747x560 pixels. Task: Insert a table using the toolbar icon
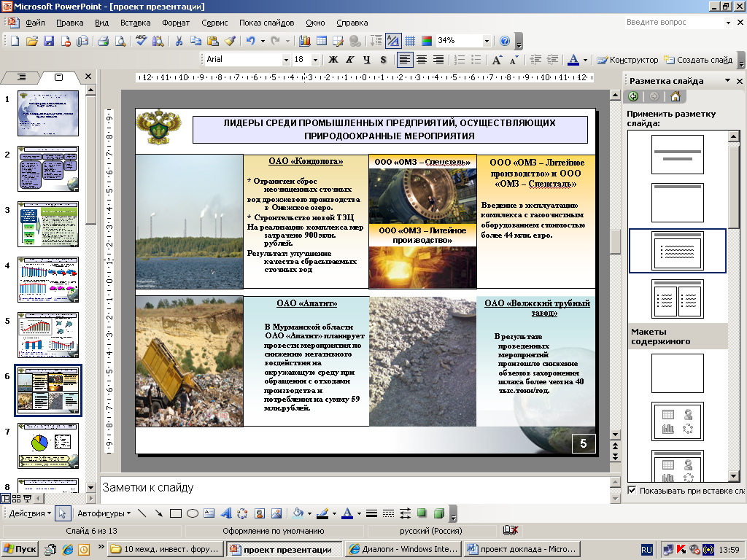point(322,41)
